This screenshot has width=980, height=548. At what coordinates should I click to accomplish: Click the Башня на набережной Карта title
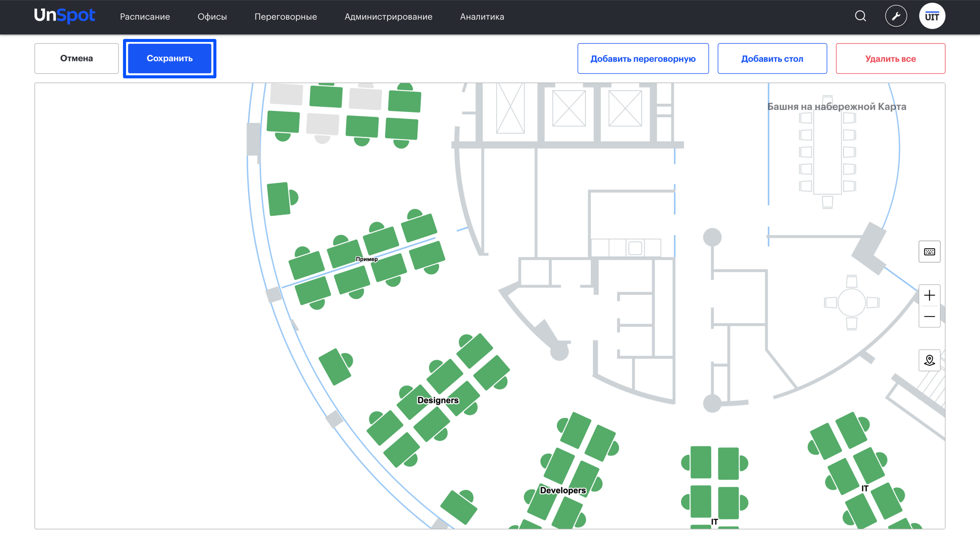837,106
